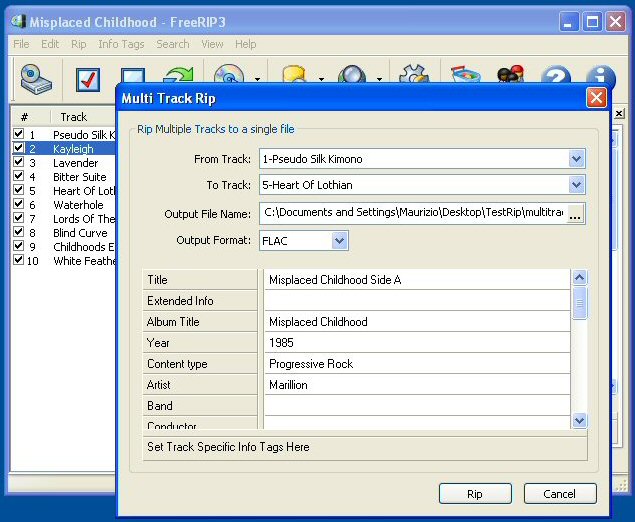The height and width of the screenshot is (522, 635).
Task: Close the Multi Track Rip dialog
Action: [x=597, y=98]
